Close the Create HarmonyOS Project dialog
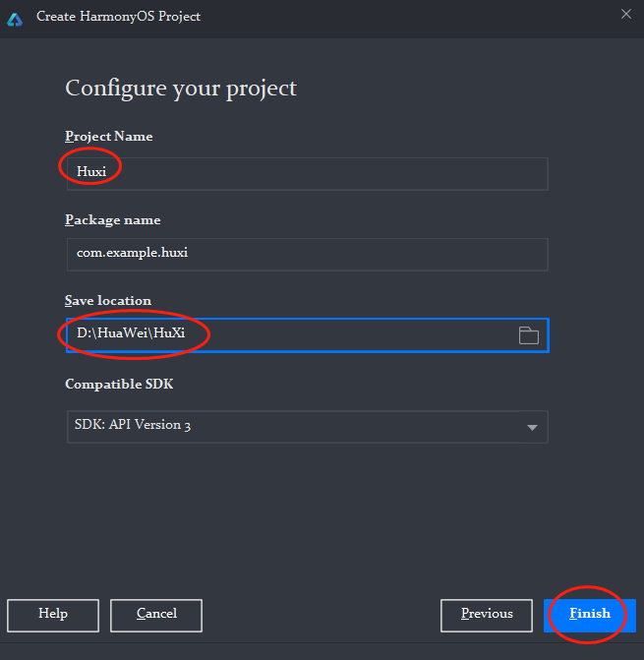Screen dimensions: 644x660 coord(626,15)
